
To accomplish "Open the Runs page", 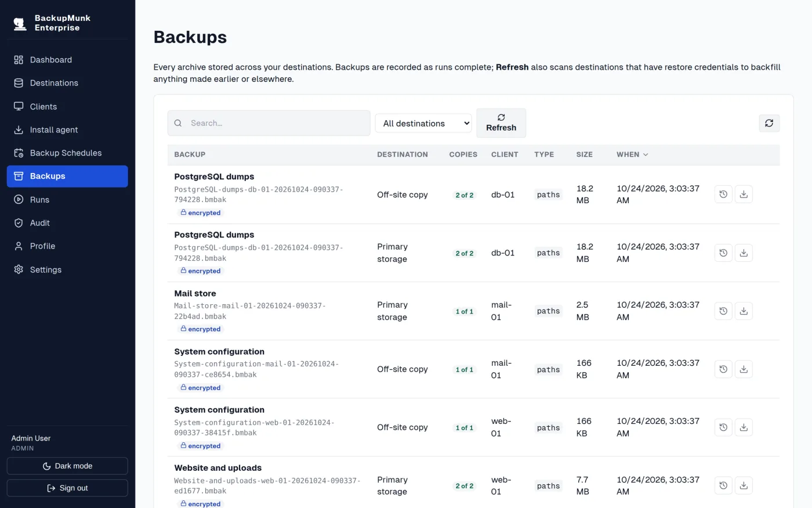I will pyautogui.click(x=67, y=200).
